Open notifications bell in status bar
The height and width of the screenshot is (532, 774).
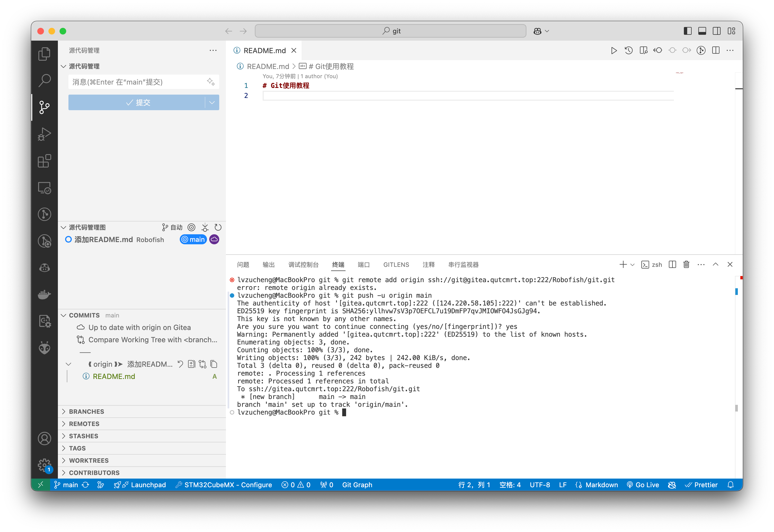tap(730, 485)
